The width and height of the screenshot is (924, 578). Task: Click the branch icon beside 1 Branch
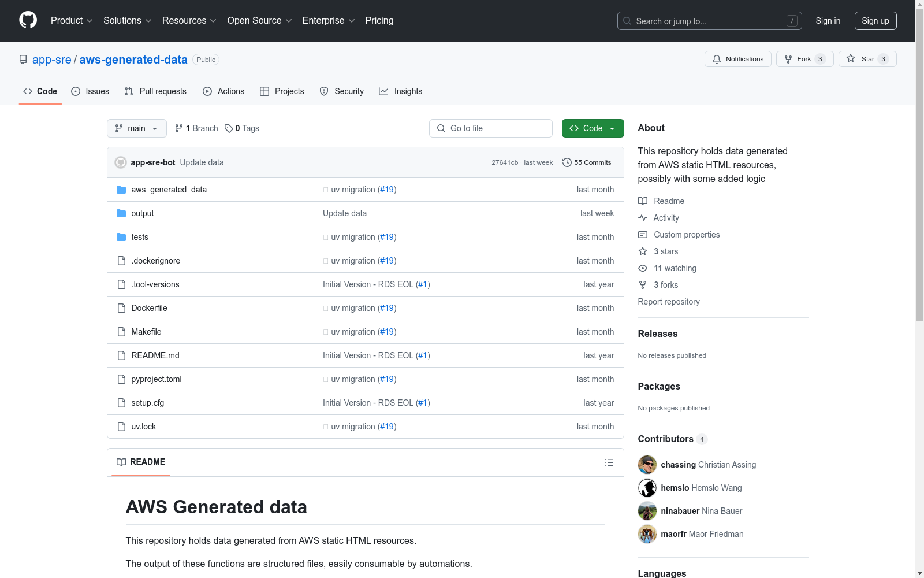(179, 128)
